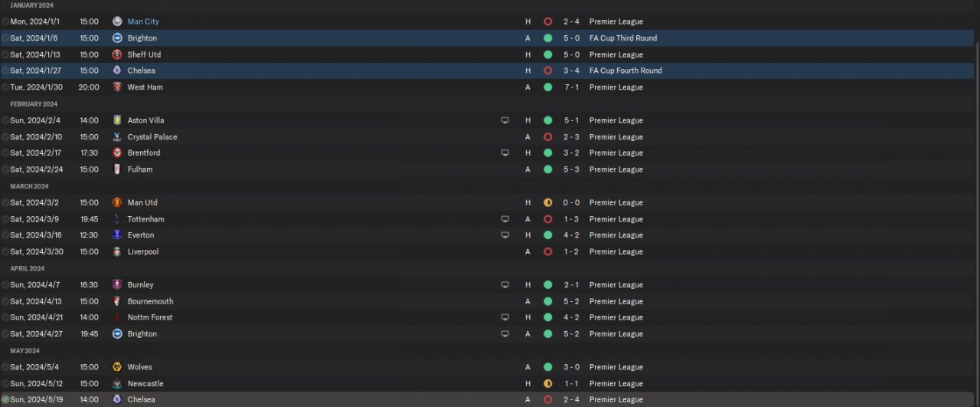
Task: Toggle the checkmark circle beside 2024/5/19 Chelsea
Action: point(5,399)
